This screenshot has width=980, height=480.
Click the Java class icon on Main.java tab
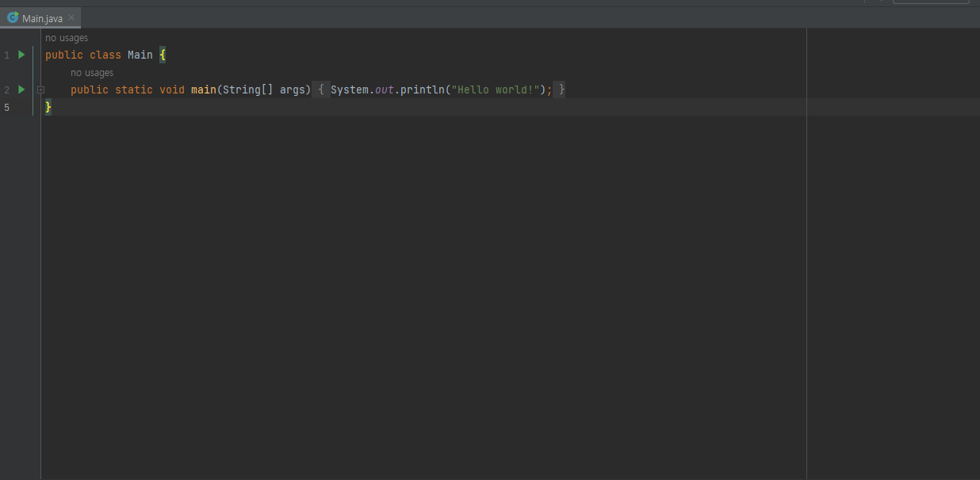click(13, 17)
